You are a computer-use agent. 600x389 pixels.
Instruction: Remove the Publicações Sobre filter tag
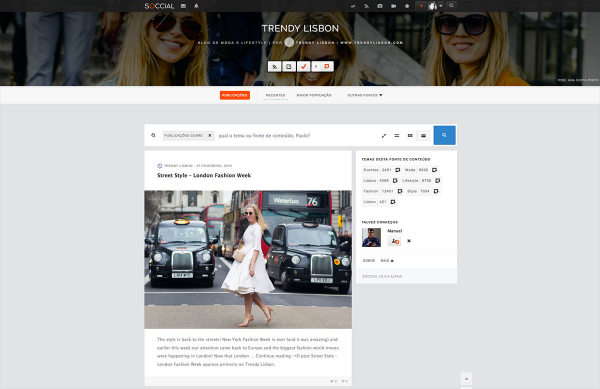tap(210, 135)
